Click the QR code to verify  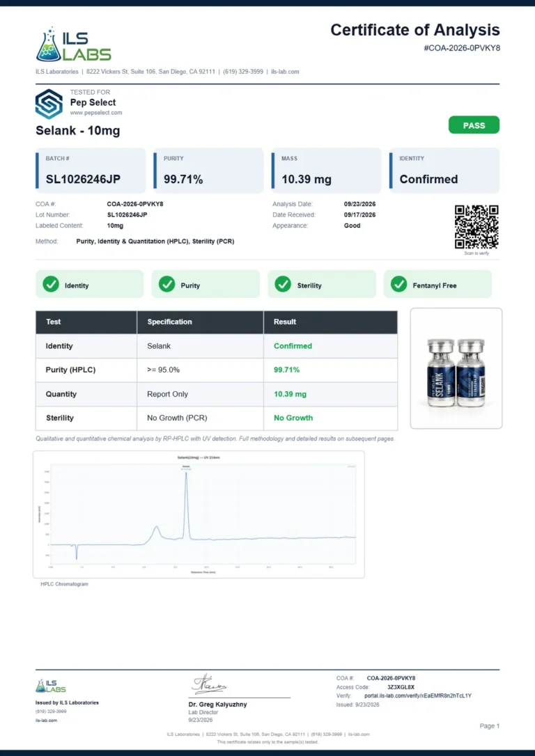(476, 227)
